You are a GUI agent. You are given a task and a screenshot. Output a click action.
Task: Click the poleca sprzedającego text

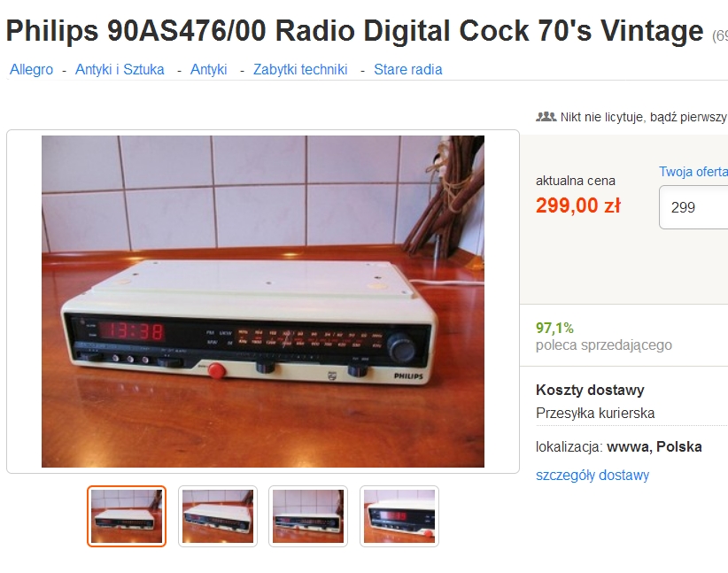click(x=604, y=345)
